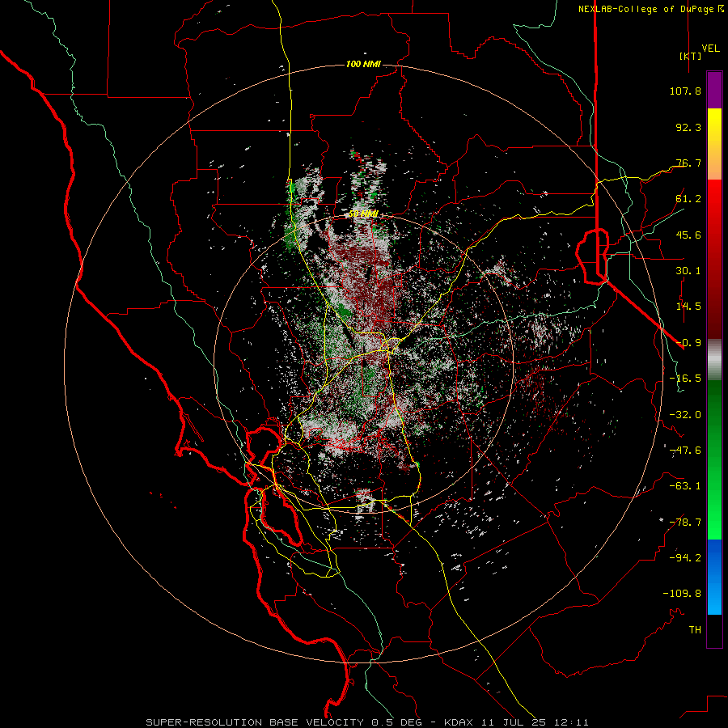
Task: Pick the gray near-zero segment of the scale
Action: coord(714,360)
